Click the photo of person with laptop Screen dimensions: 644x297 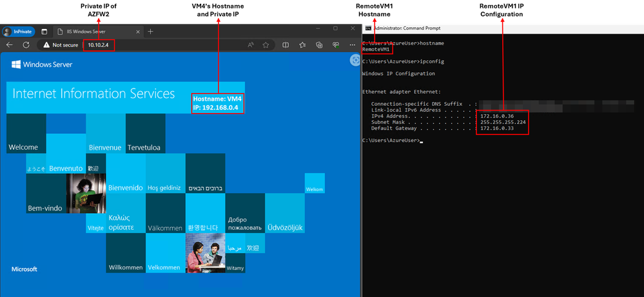[x=86, y=193]
